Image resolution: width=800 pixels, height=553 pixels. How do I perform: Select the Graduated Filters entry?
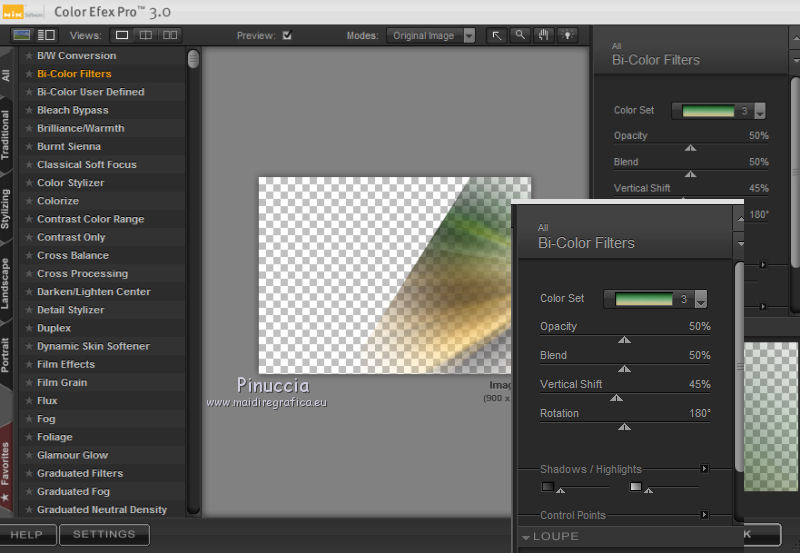[80, 473]
